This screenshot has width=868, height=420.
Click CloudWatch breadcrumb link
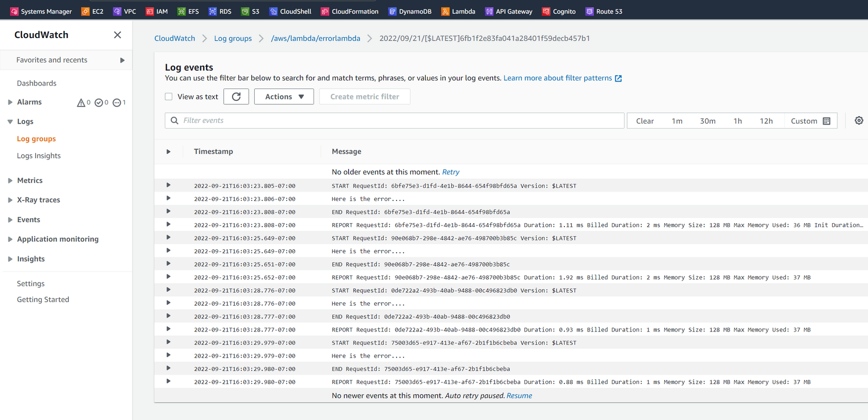175,38
